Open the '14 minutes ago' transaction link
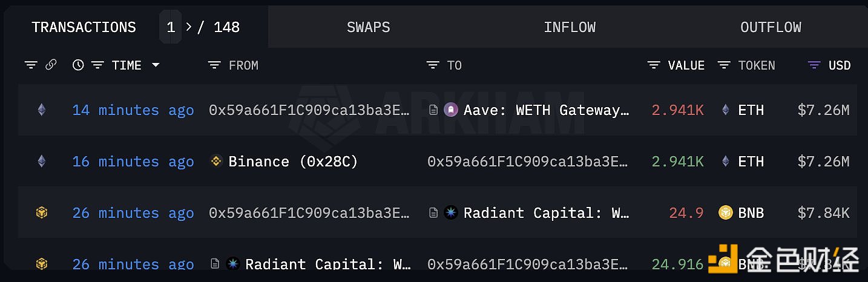The width and height of the screenshot is (868, 282). click(133, 110)
